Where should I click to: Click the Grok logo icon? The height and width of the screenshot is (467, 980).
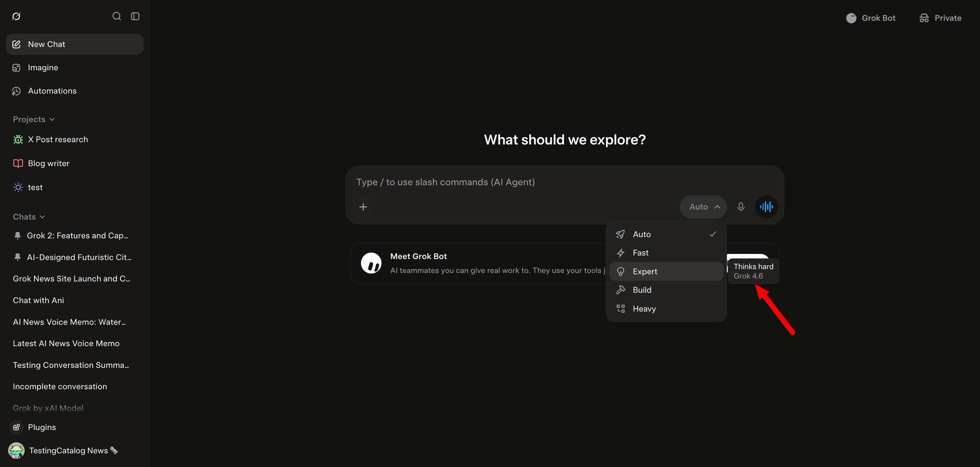(x=16, y=16)
